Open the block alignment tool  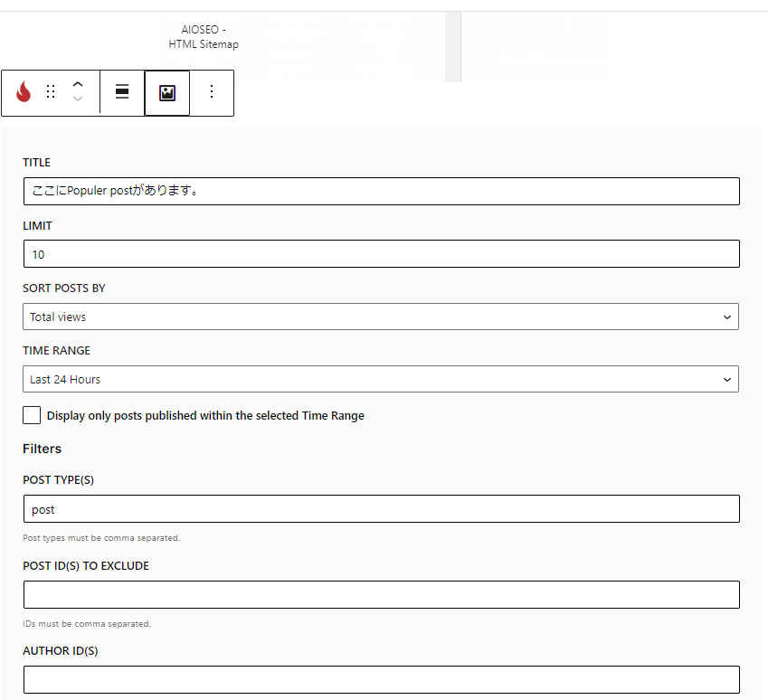point(122,92)
